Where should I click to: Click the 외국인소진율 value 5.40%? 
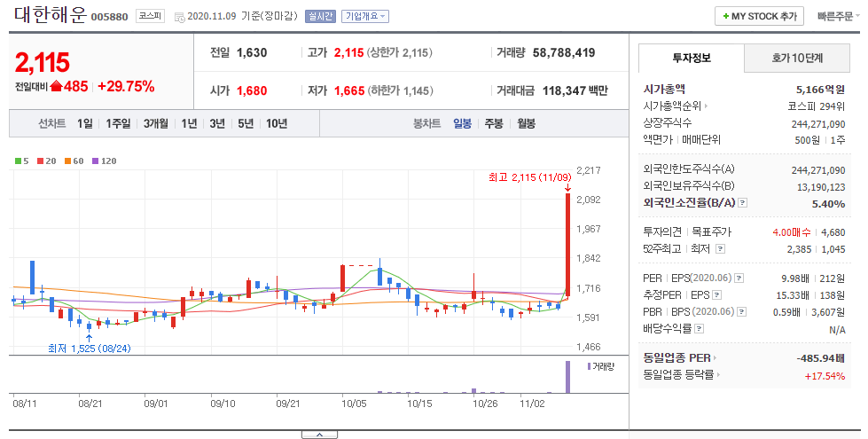pos(828,204)
